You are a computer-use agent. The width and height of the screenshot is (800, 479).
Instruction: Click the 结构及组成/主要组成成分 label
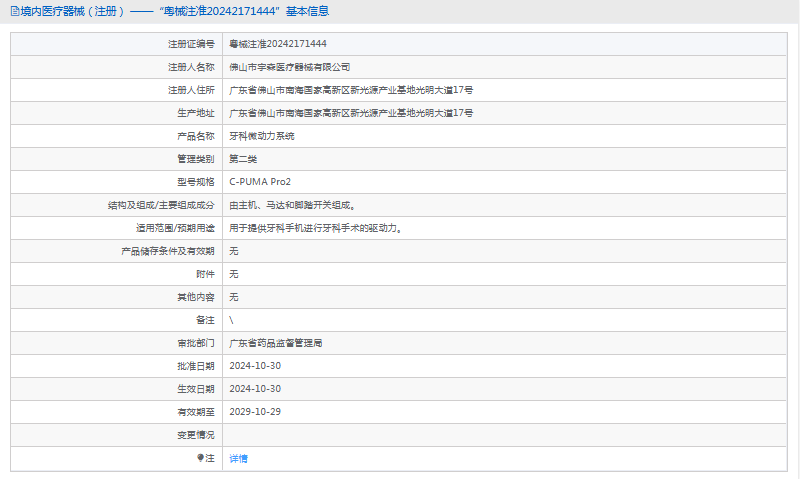161,205
